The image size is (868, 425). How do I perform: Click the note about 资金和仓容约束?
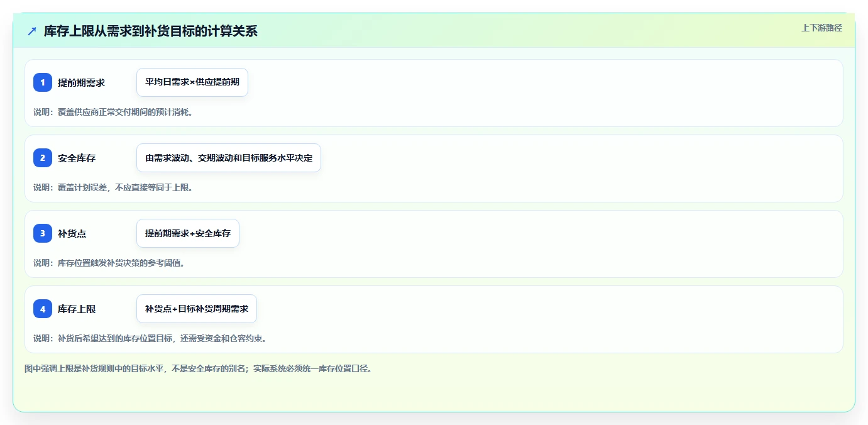pyautogui.click(x=150, y=338)
